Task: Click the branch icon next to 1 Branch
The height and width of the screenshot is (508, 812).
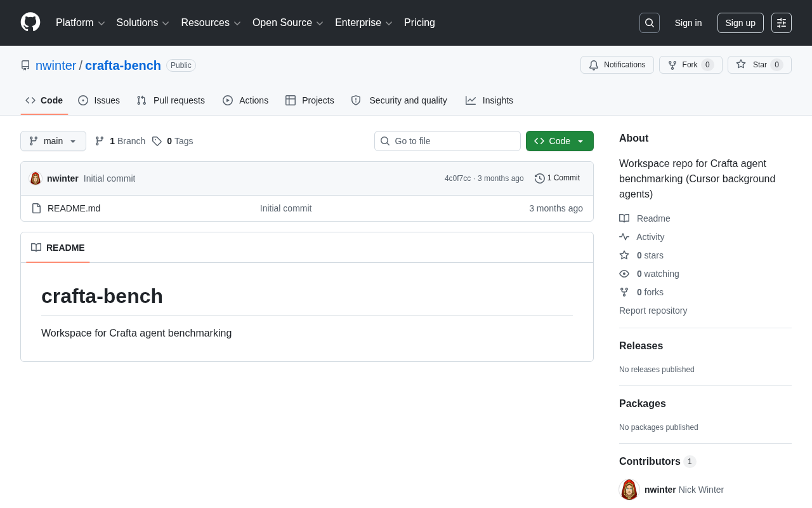Action: (100, 141)
